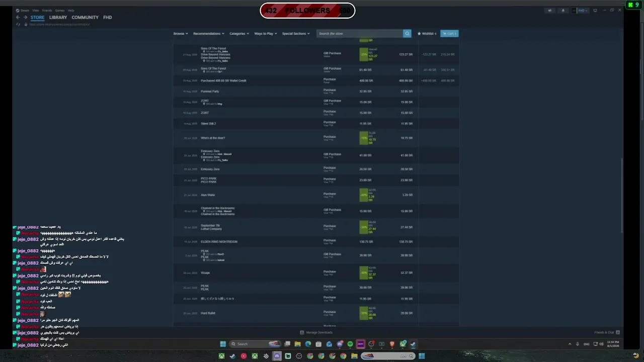Click the Silent Still 2 entry
Image resolution: width=644 pixels, height=362 pixels.
(208, 124)
